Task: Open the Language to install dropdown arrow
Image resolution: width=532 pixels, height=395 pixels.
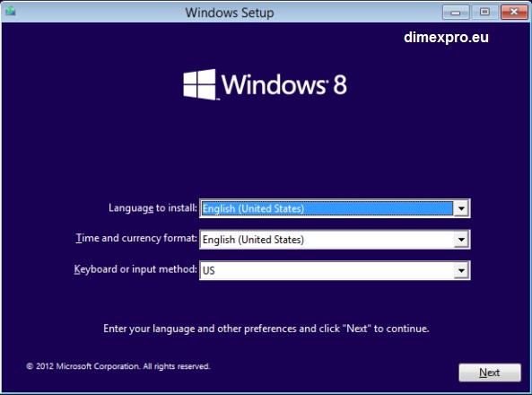Action: tap(461, 208)
